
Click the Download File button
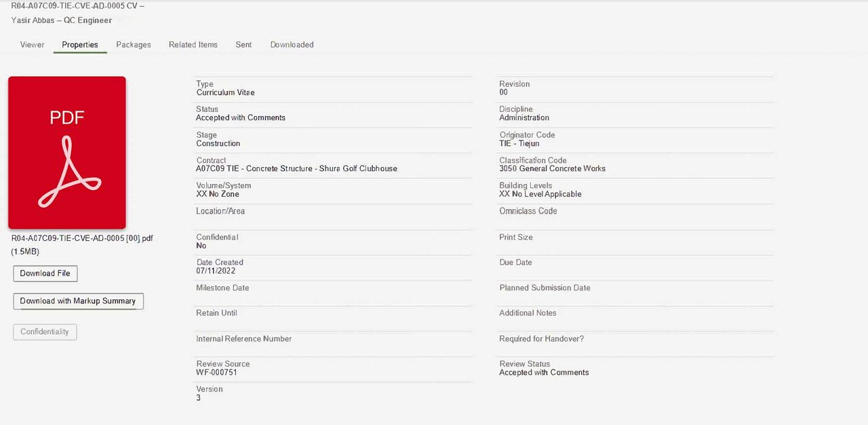pyautogui.click(x=45, y=274)
